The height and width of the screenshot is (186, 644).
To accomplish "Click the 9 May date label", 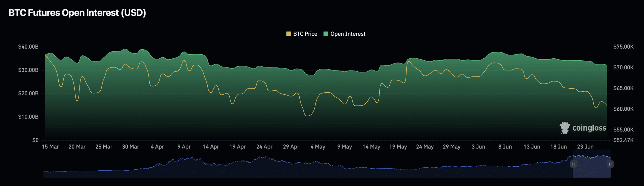I will pos(345,147).
